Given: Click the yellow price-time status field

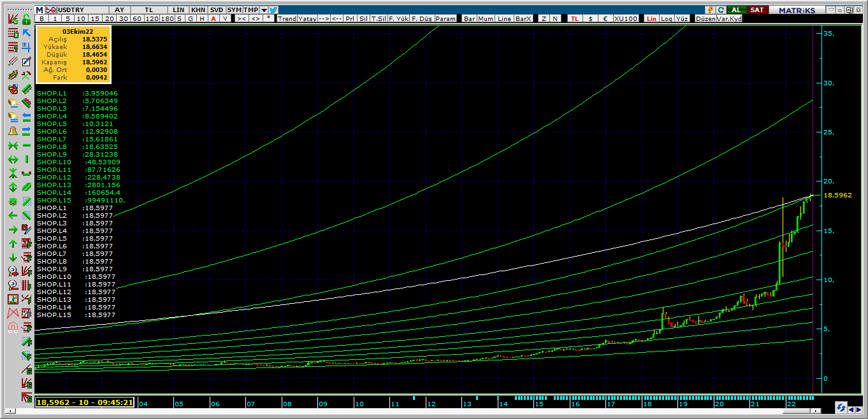Looking at the screenshot, I should (85, 402).
